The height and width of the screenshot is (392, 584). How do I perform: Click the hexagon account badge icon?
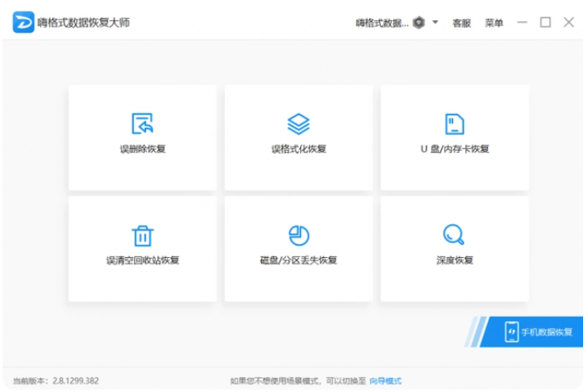(419, 23)
